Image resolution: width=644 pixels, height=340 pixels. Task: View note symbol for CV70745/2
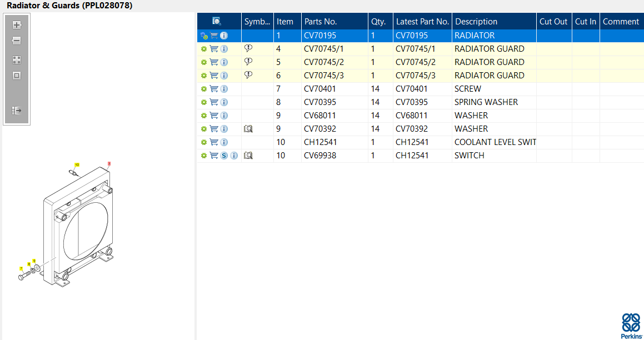(248, 62)
